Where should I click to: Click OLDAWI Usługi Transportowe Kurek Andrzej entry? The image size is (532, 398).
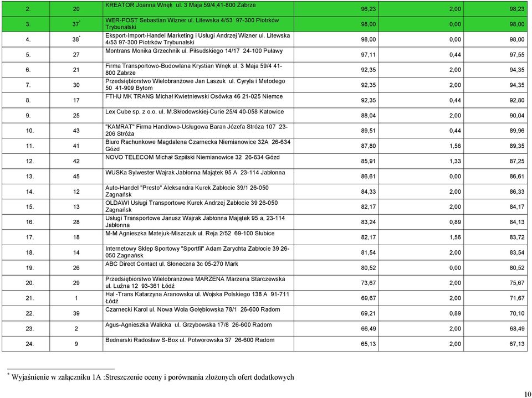198,207
